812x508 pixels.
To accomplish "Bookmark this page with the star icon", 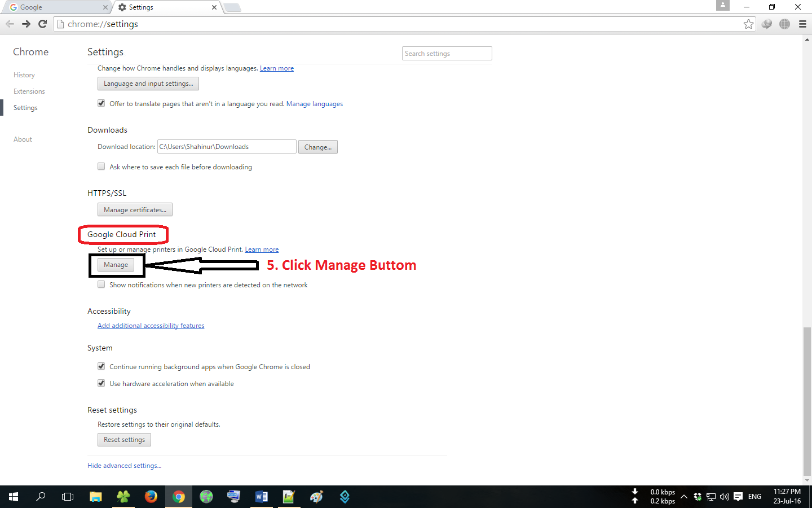I will [x=748, y=24].
